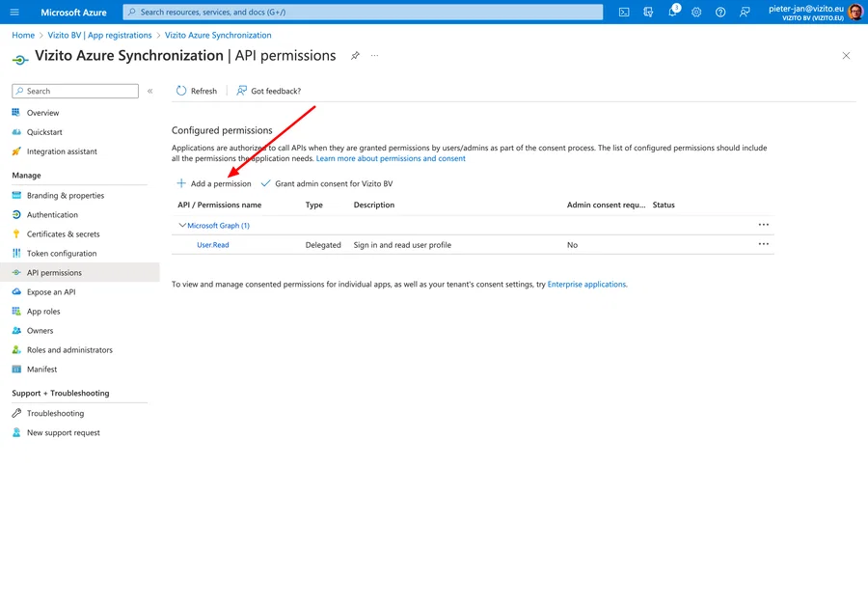
Task: Collapse the Microsoft Graph permissions group
Action: 182,224
